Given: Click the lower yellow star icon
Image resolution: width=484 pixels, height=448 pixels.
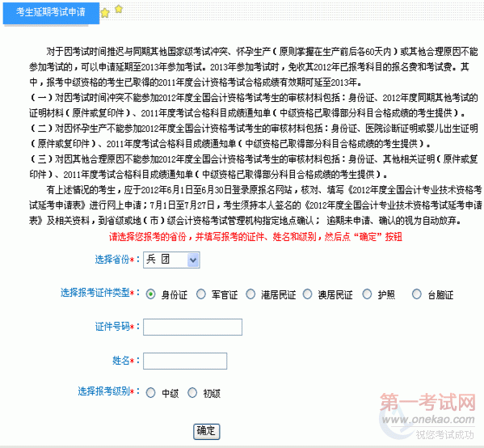Looking at the screenshot, I should 105,13.
